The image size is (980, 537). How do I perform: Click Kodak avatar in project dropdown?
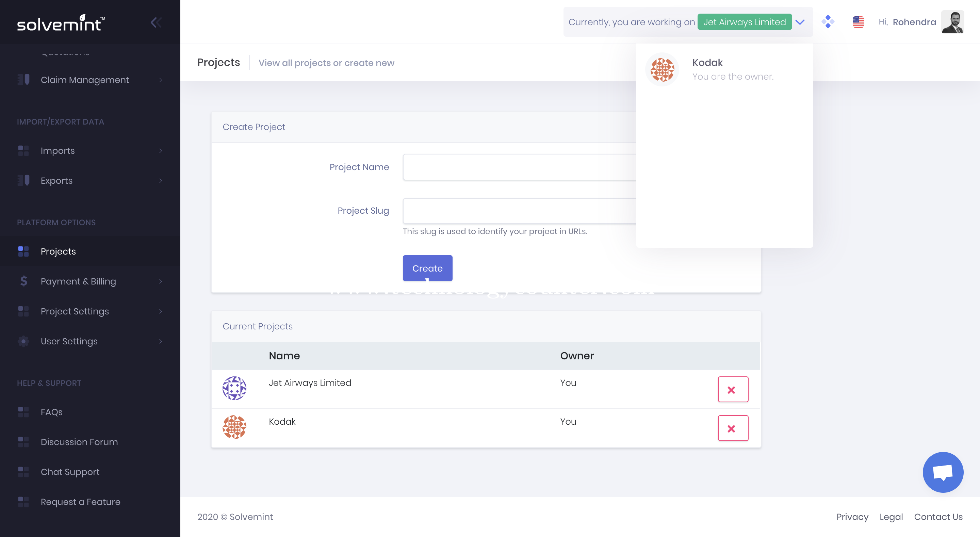[x=662, y=70]
